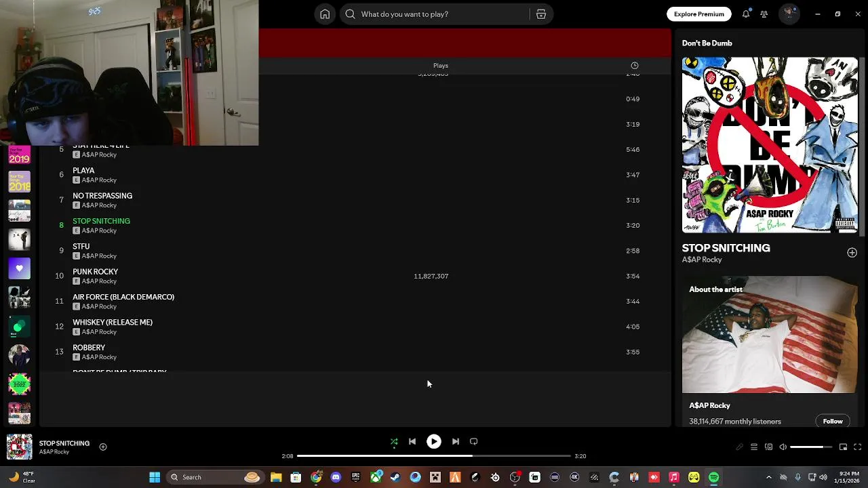The height and width of the screenshot is (488, 868).
Task: Click the Windows taskbar Search box
Action: pos(216,477)
